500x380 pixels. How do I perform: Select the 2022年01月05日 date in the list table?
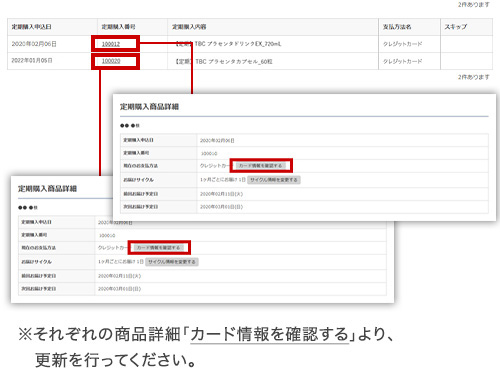tap(32, 61)
